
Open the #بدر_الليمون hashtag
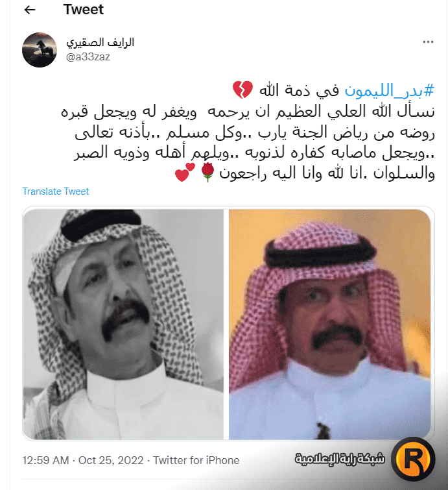pyautogui.click(x=389, y=91)
